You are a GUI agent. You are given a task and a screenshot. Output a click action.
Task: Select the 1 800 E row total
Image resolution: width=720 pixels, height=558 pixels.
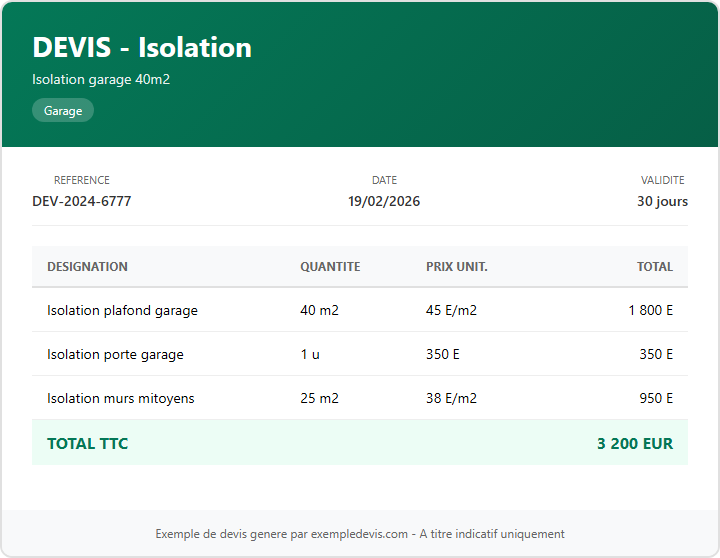click(650, 310)
